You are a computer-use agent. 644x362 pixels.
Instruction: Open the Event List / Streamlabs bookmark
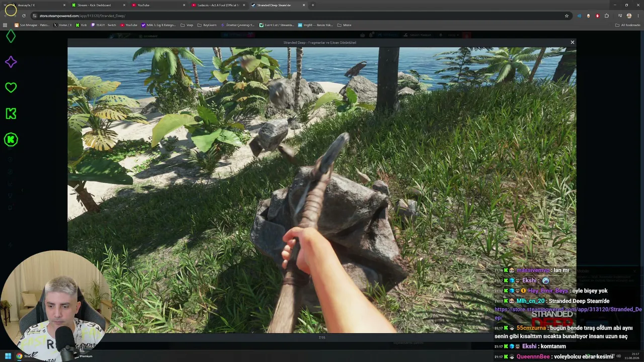click(277, 25)
